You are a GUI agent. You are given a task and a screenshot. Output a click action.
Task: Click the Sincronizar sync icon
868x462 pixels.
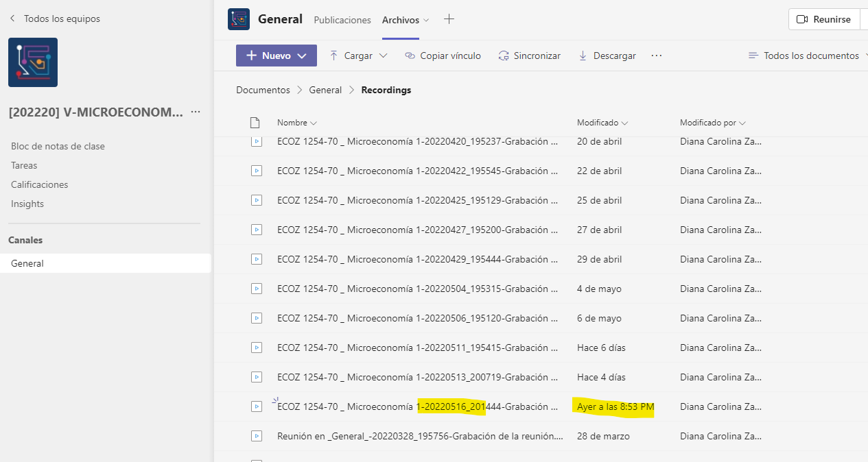[x=504, y=56]
